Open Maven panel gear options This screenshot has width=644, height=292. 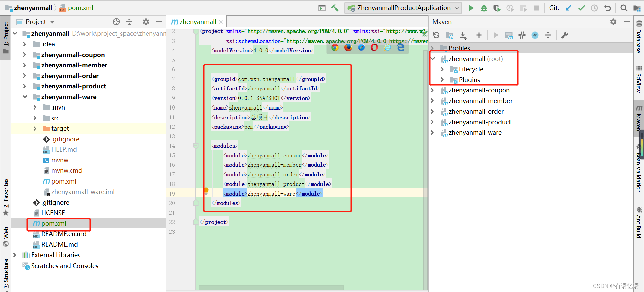613,22
